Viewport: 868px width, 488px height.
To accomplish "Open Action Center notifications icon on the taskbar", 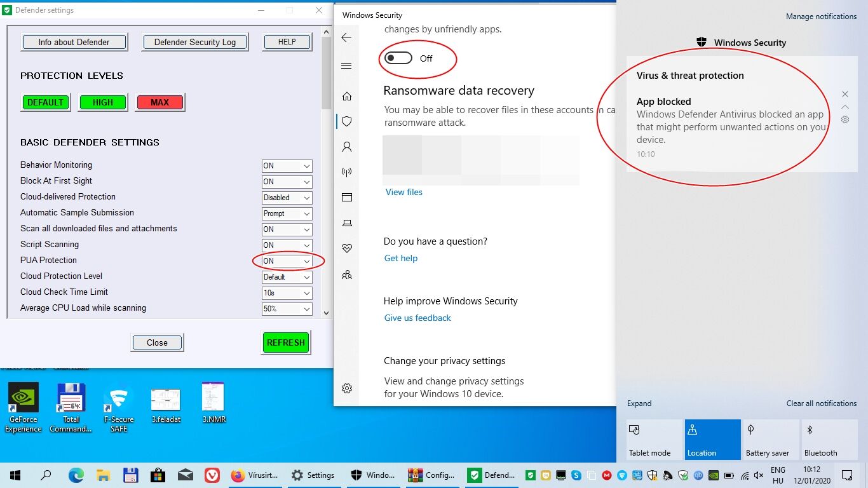I will pyautogui.click(x=847, y=475).
